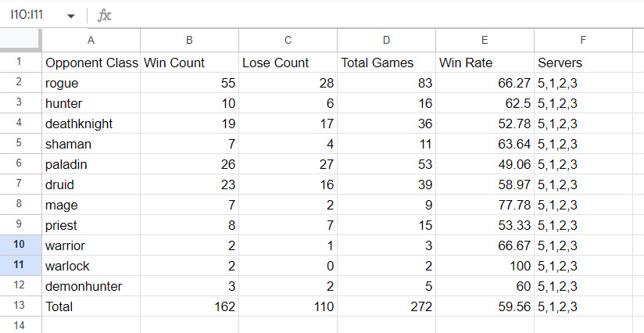Select warlock win rate cell showing 100
The image size is (644, 333).
(485, 266)
